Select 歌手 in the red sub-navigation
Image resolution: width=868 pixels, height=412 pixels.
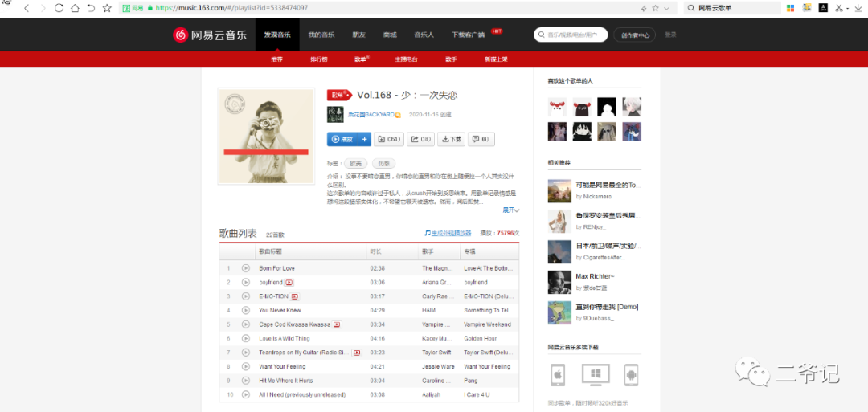click(451, 59)
